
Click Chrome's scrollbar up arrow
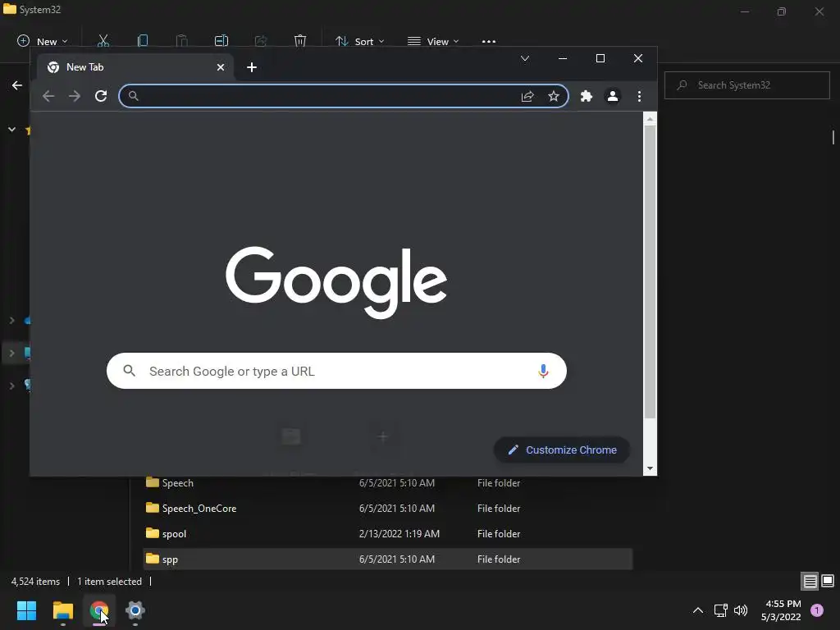(650, 119)
